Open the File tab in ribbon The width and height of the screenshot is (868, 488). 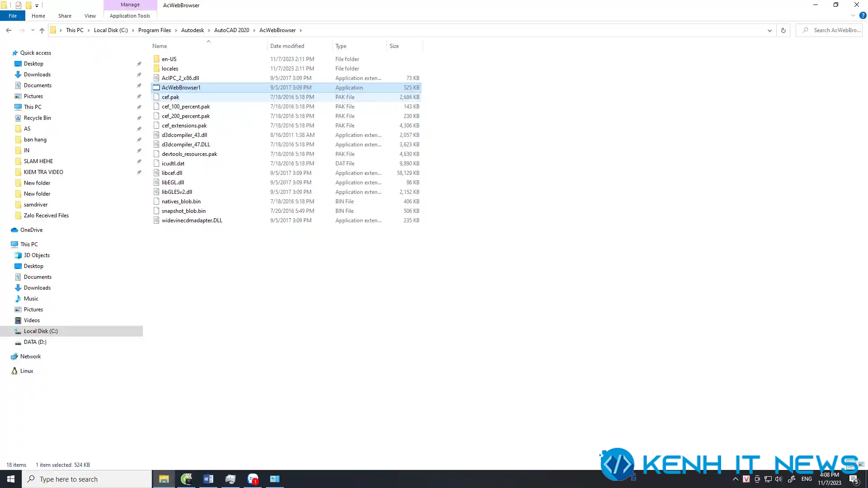[x=12, y=16]
